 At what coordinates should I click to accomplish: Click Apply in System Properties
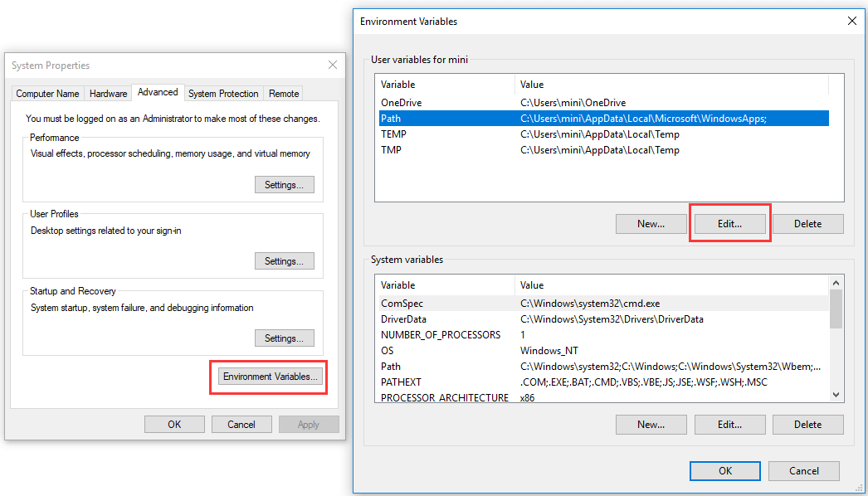click(x=309, y=424)
